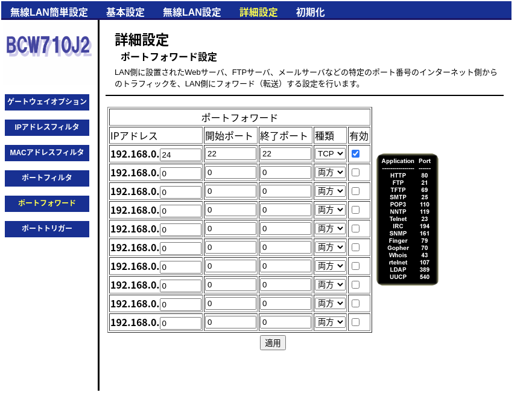Open the 初期化 page

[309, 11]
